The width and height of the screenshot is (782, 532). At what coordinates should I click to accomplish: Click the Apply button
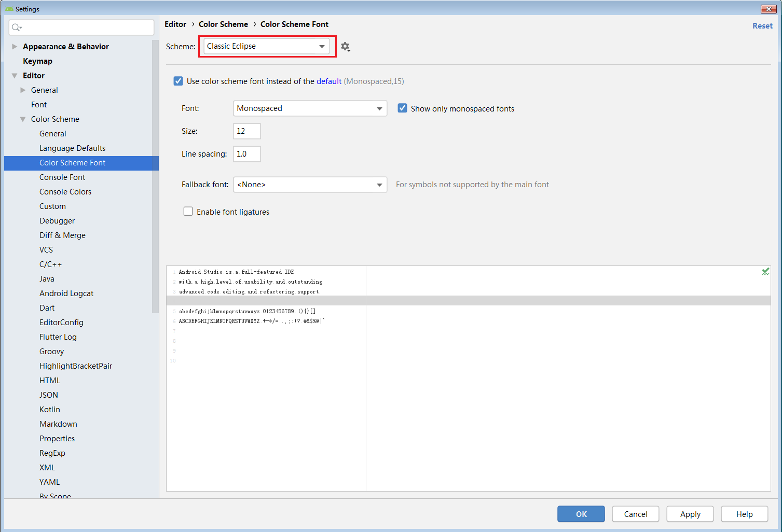pos(690,514)
